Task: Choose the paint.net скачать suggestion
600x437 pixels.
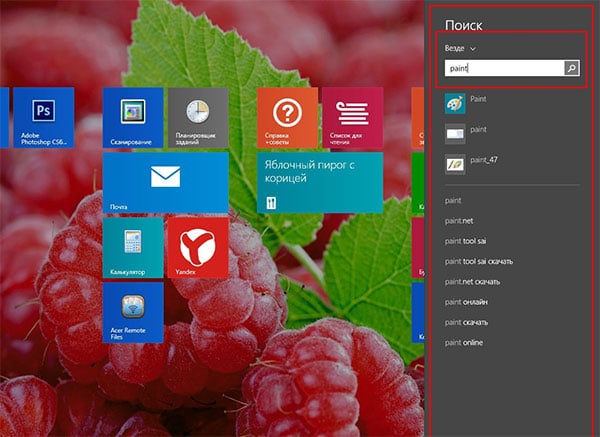Action: pyautogui.click(x=472, y=282)
